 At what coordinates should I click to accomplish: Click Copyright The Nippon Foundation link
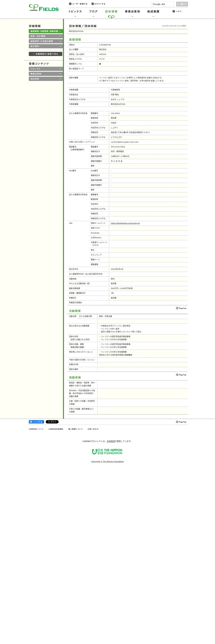pyautogui.click(x=107, y=461)
